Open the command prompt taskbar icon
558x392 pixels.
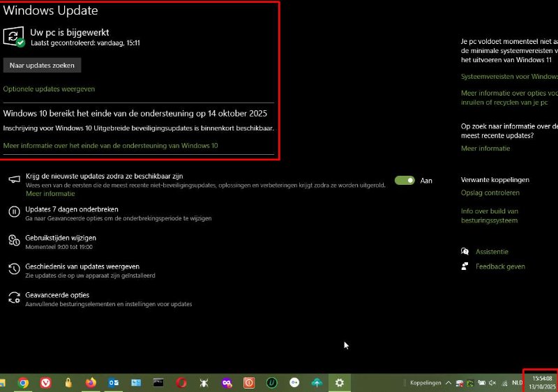[x=158, y=383]
